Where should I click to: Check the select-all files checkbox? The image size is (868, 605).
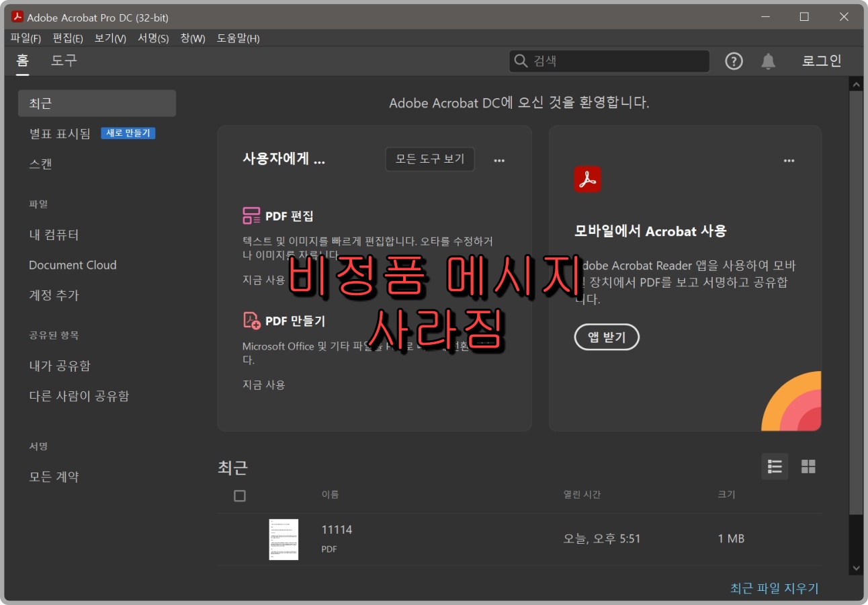(240, 496)
